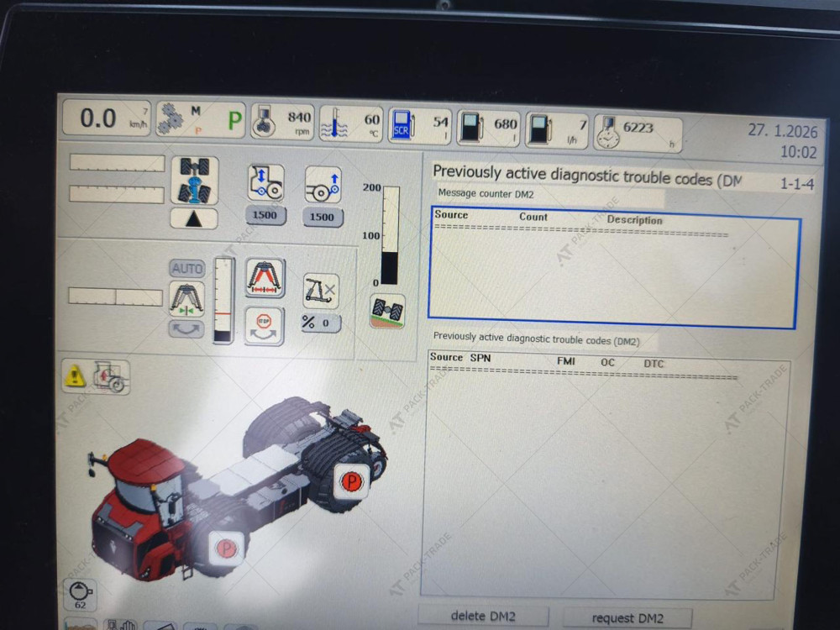This screenshot has height=630, width=840.
Task: Click the front wheel parking brake indicator
Action: pyautogui.click(x=225, y=549)
